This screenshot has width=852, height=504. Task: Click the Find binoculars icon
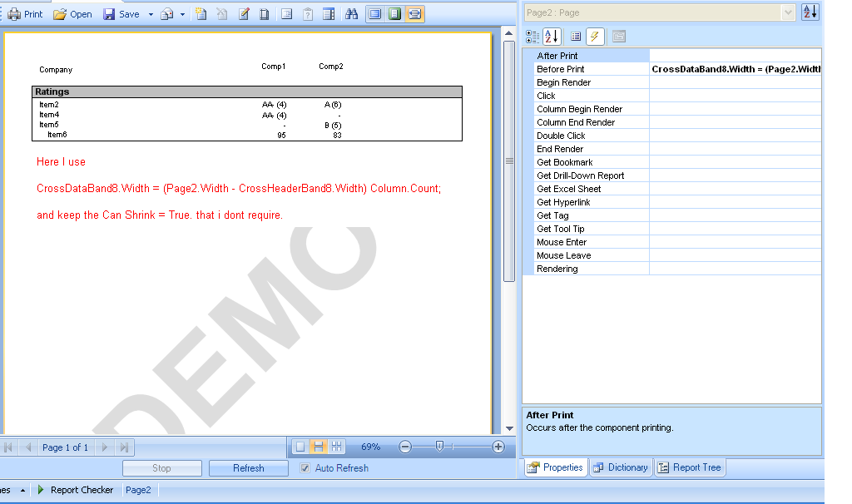click(x=351, y=14)
